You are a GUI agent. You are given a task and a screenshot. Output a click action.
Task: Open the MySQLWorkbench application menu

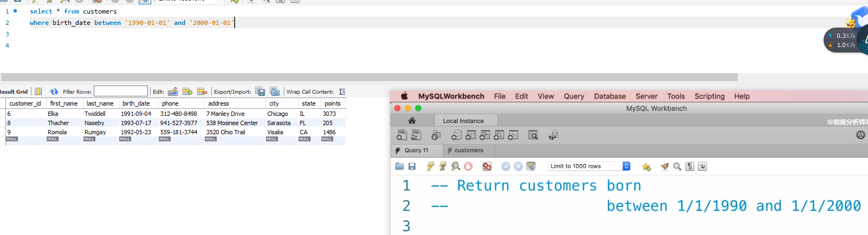coord(451,96)
